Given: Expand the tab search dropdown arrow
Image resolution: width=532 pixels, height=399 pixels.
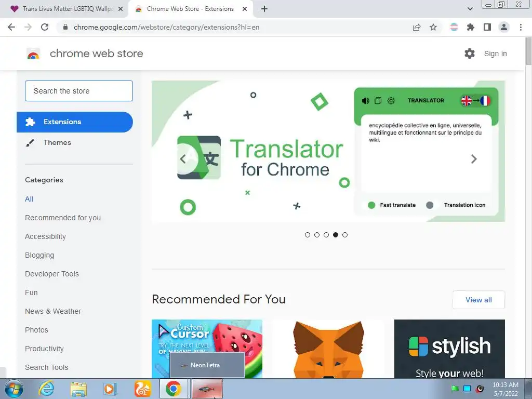Looking at the screenshot, I should tap(470, 9).
